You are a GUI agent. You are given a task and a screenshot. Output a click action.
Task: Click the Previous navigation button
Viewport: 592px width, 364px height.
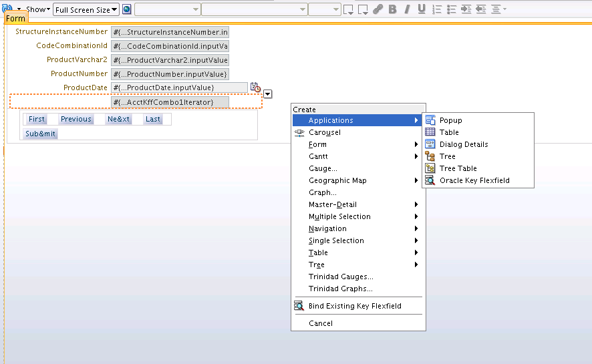point(76,119)
